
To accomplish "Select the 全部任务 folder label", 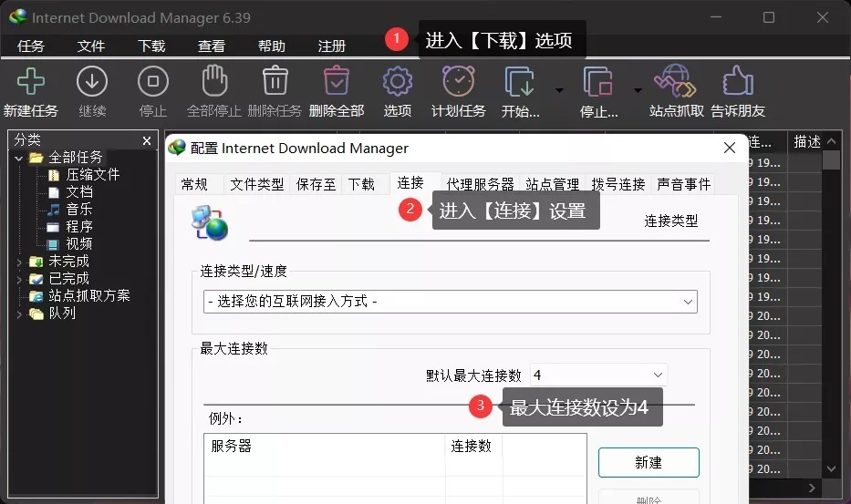I will tap(76, 158).
